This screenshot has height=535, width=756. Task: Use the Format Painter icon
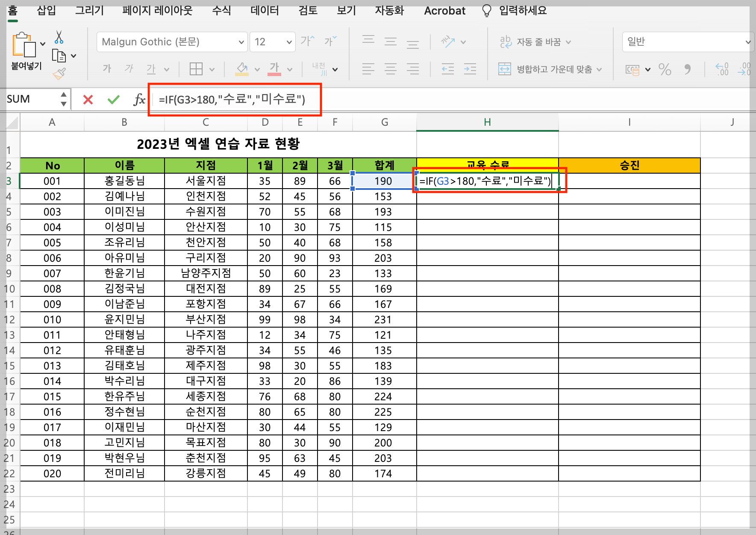tap(60, 74)
